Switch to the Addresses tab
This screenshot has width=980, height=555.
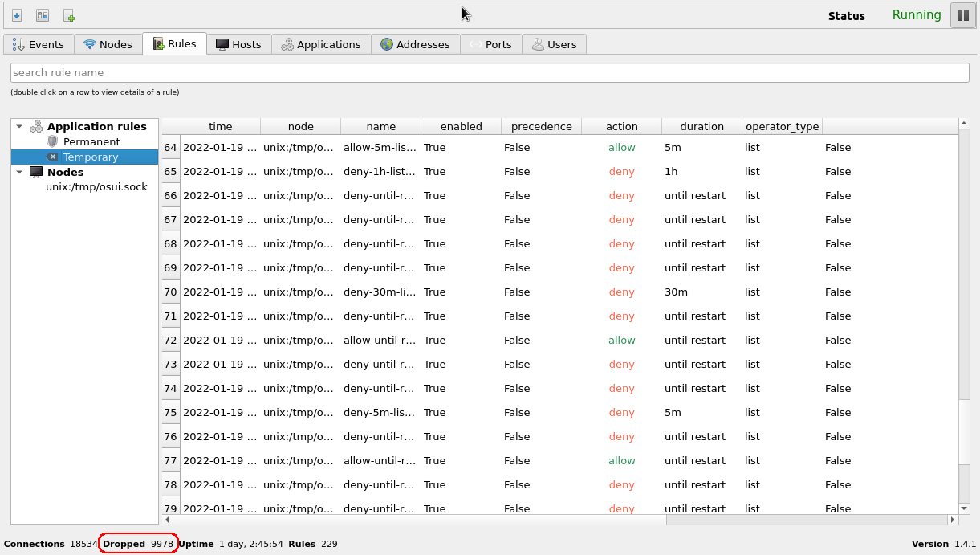pyautogui.click(x=416, y=44)
